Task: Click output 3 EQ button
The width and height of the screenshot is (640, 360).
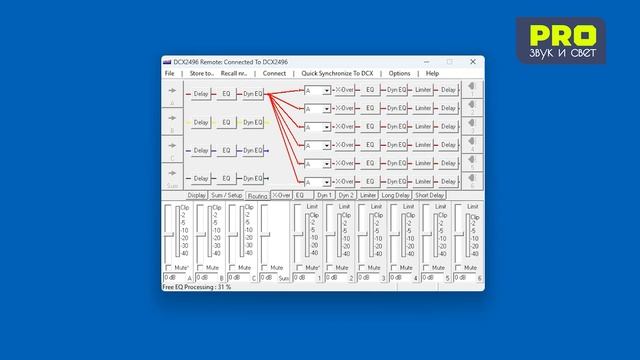Action: pyautogui.click(x=370, y=127)
